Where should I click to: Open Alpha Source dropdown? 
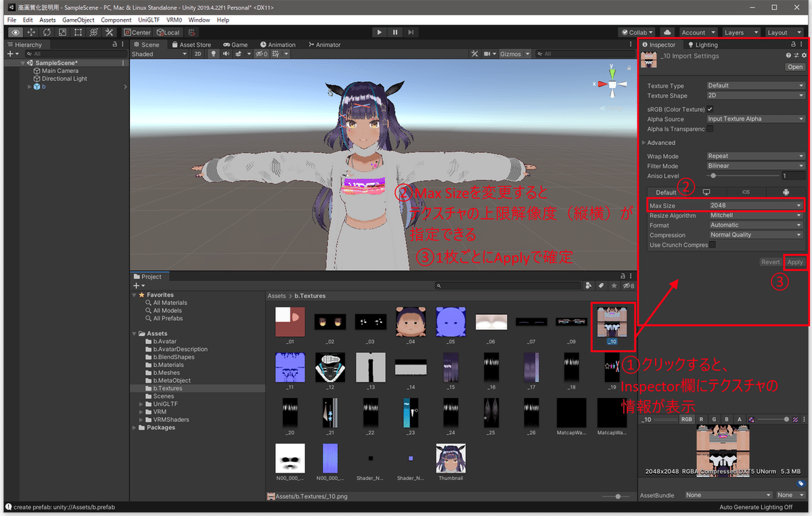pos(755,119)
